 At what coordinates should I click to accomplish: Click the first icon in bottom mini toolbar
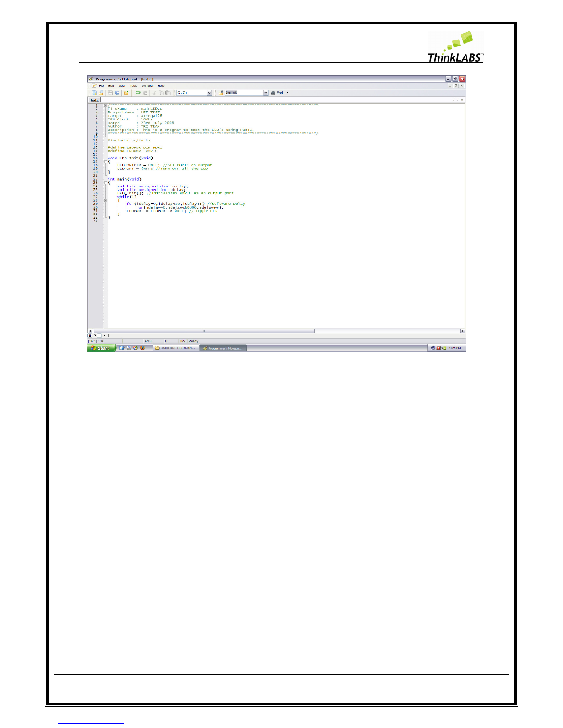coord(90,336)
